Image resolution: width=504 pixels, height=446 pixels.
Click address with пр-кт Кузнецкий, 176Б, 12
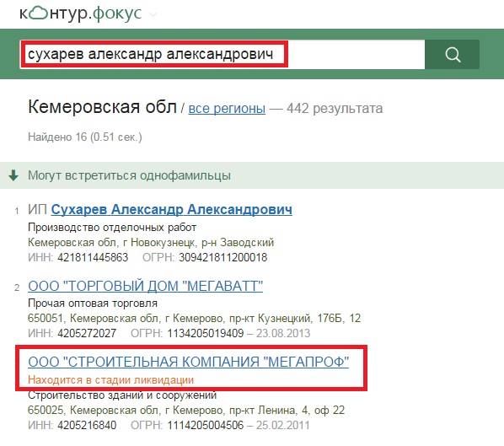point(194,319)
